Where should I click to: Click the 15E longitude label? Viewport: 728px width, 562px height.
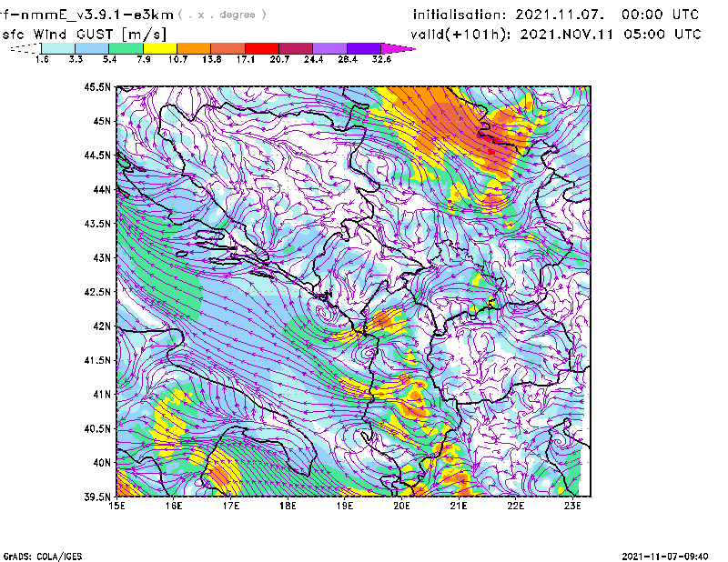[x=116, y=506]
